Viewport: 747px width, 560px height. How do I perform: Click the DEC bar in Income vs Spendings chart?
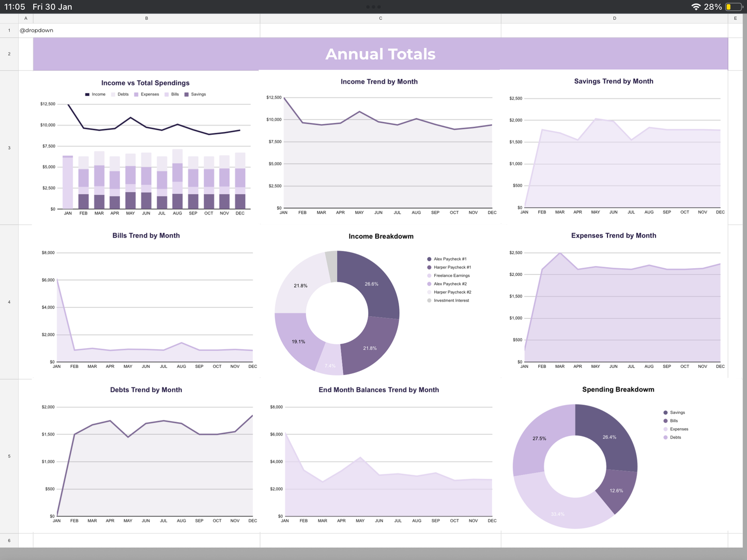tap(240, 181)
